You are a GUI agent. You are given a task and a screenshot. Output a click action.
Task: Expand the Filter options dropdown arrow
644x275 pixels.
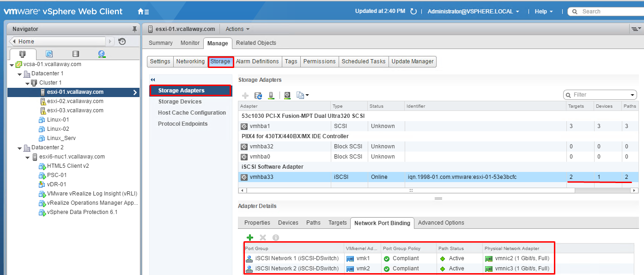pos(632,95)
